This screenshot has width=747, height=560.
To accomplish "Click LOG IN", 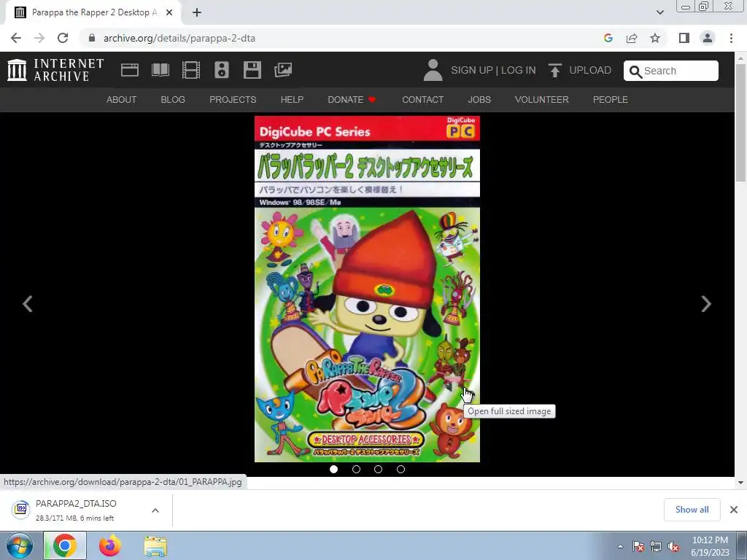I will [519, 70].
